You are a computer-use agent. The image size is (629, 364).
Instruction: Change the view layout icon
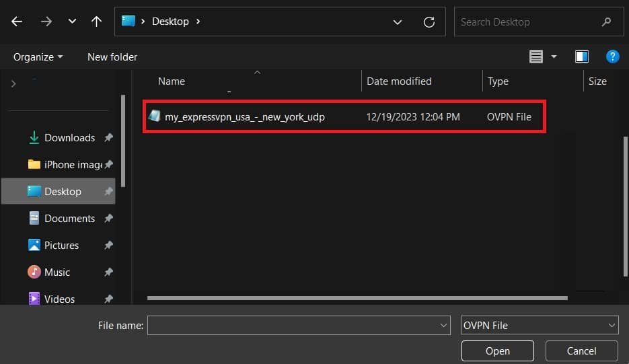tap(536, 57)
